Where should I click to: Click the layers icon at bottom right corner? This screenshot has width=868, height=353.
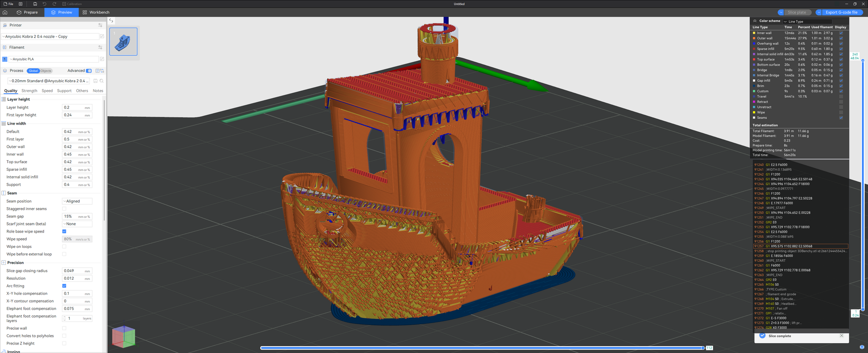point(862,347)
